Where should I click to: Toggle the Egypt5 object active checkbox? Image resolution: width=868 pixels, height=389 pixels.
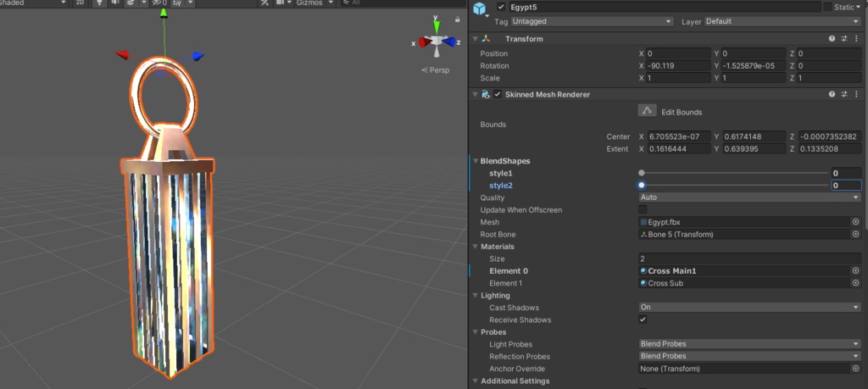(501, 7)
